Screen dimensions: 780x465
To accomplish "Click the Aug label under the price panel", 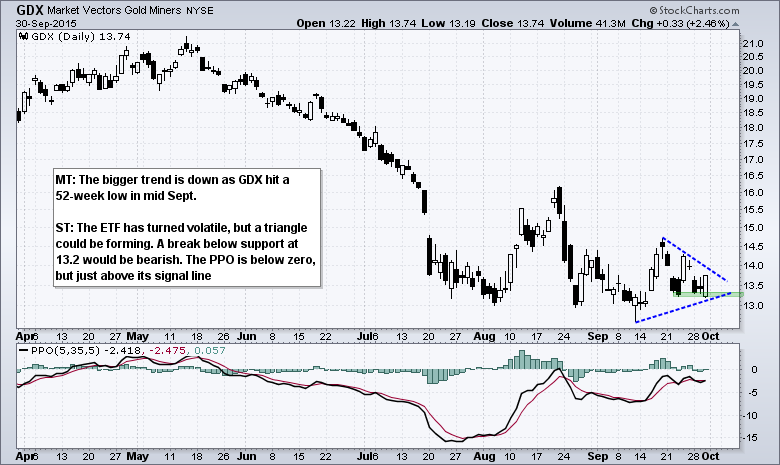I will 484,336.
